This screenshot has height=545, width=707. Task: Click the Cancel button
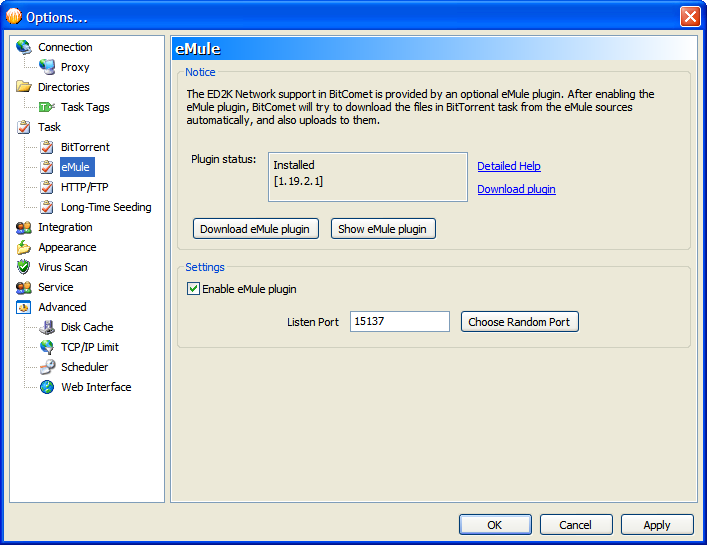click(x=576, y=524)
